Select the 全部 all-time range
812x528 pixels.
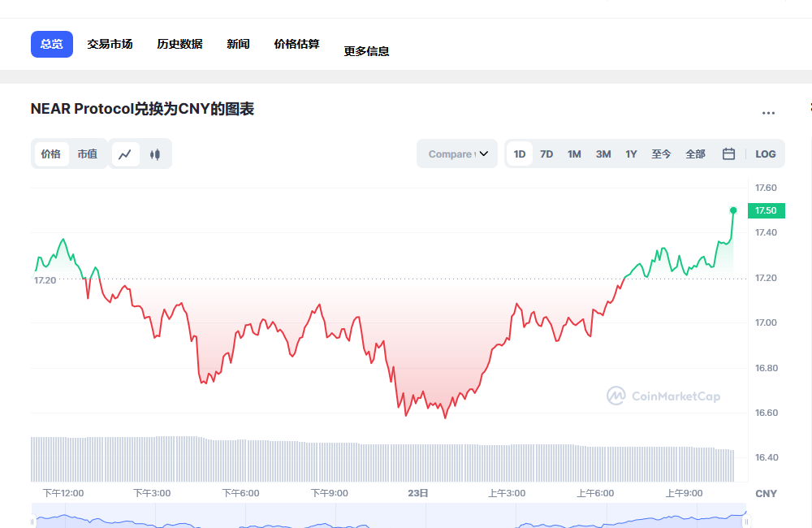pos(695,154)
